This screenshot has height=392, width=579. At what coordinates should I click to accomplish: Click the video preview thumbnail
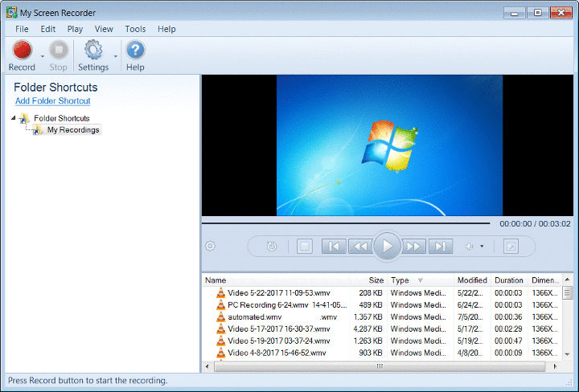coord(389,145)
